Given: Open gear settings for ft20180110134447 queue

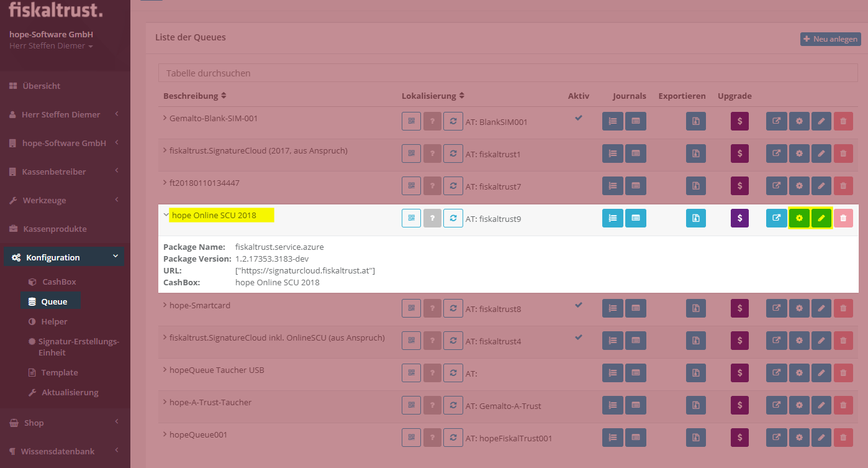Looking at the screenshot, I should (799, 186).
